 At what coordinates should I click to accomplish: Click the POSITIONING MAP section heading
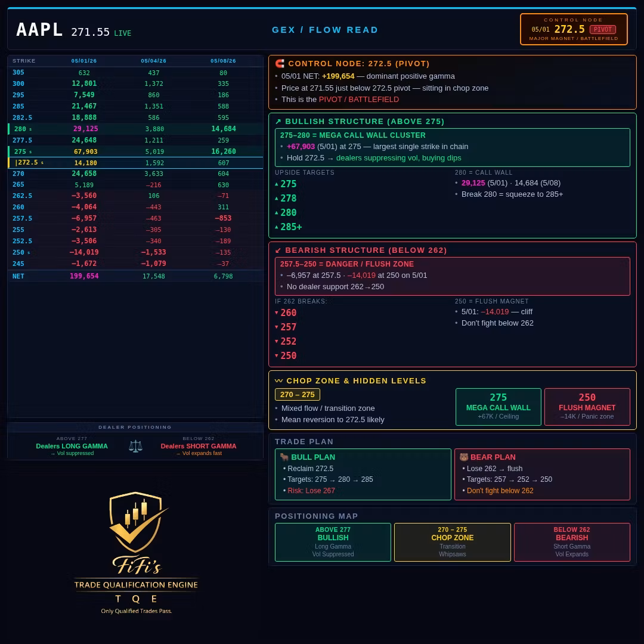tap(316, 516)
